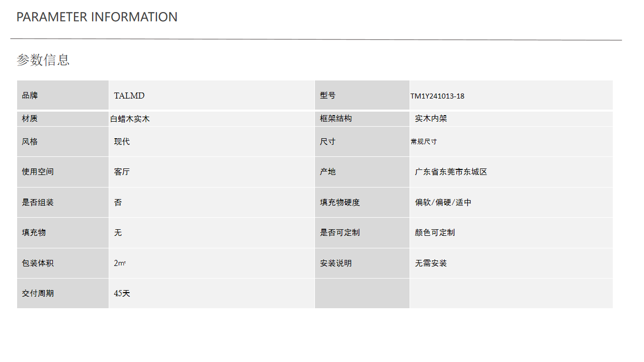Image resolution: width=644 pixels, height=362 pixels.
Task: Select the 现代 style value
Action: (122, 142)
